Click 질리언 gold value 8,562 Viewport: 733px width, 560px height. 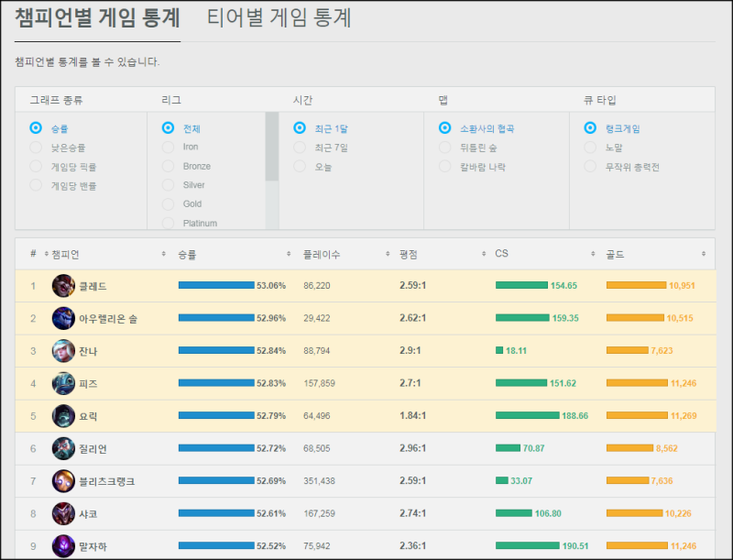667,448
